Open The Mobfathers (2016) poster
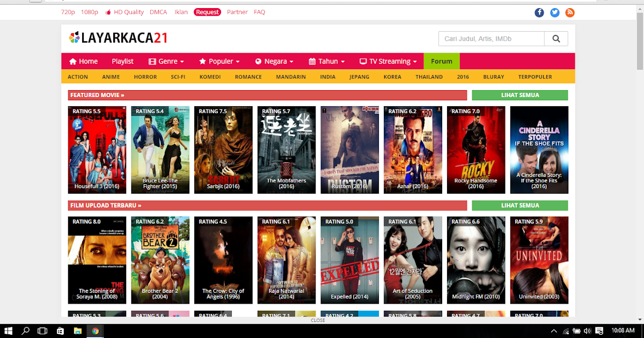This screenshot has height=338, width=644. 287,150
